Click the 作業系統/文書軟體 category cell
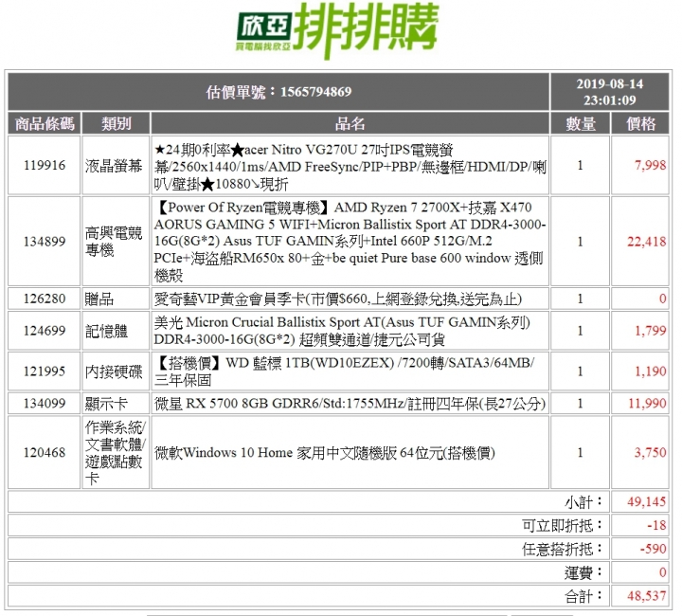Image resolution: width=682 pixels, height=616 pixels. (x=116, y=452)
